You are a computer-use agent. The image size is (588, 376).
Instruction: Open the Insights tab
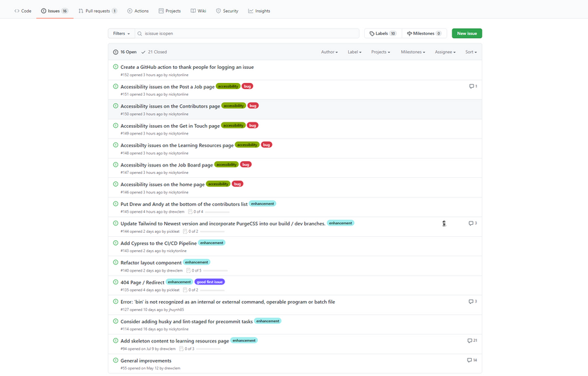point(259,11)
